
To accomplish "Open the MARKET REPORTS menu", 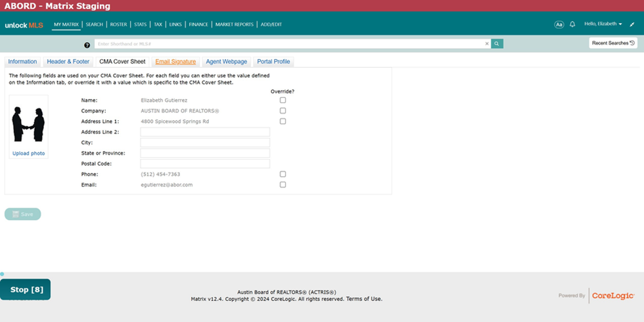I will (234, 25).
